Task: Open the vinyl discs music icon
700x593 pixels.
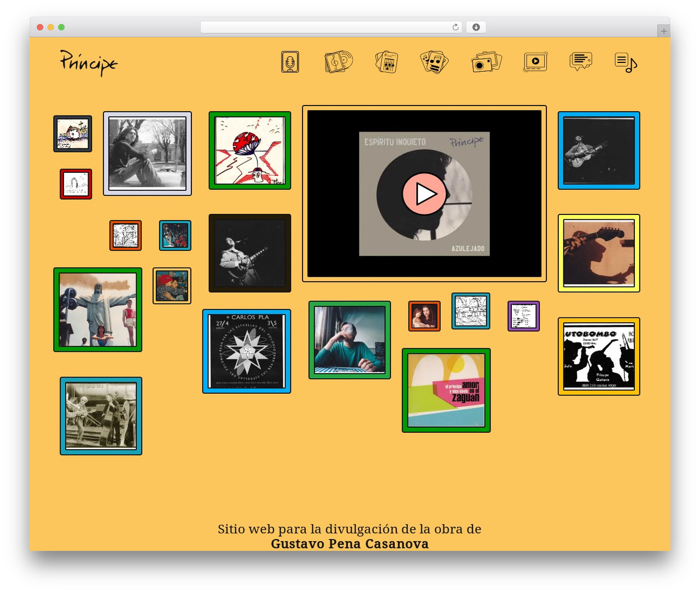Action: tap(339, 62)
